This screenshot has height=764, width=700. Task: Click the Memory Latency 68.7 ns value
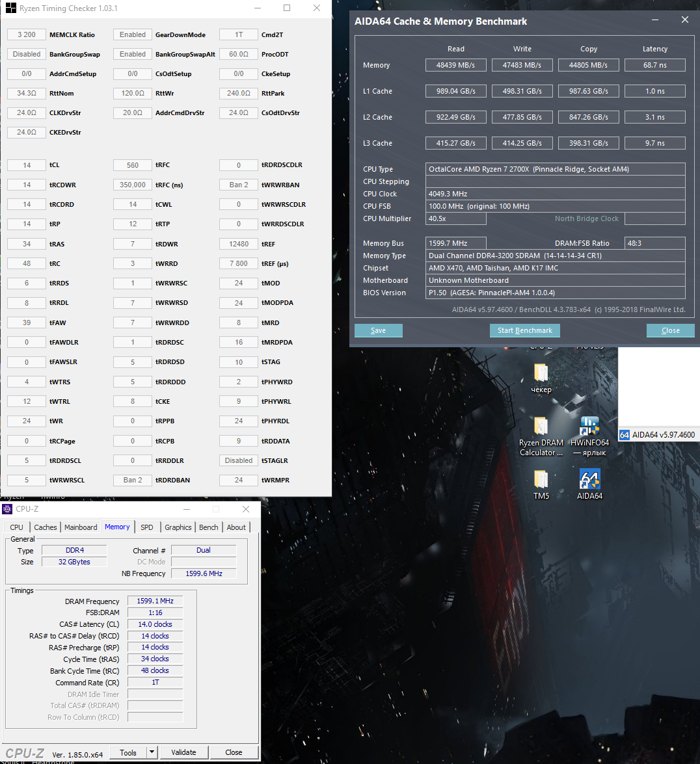tap(654, 65)
